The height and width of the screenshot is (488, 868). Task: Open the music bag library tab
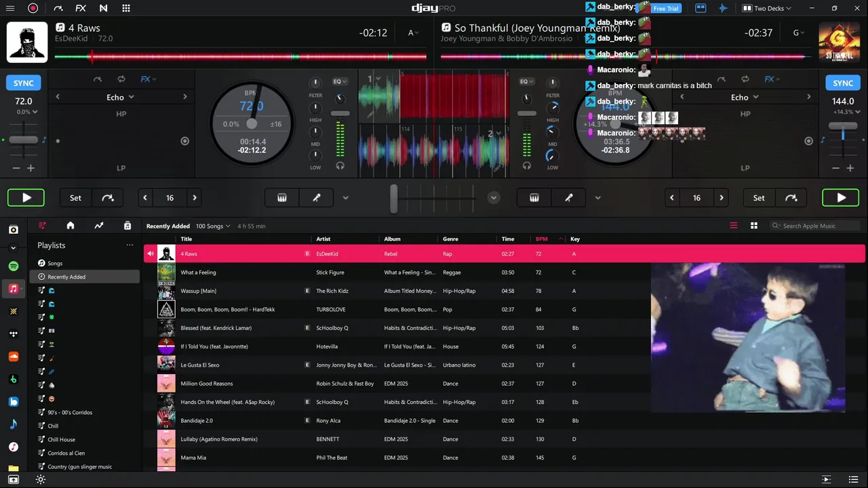127,226
